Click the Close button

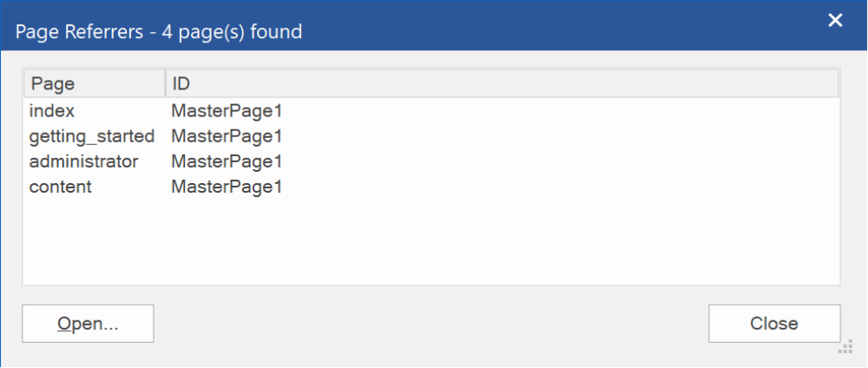774,324
